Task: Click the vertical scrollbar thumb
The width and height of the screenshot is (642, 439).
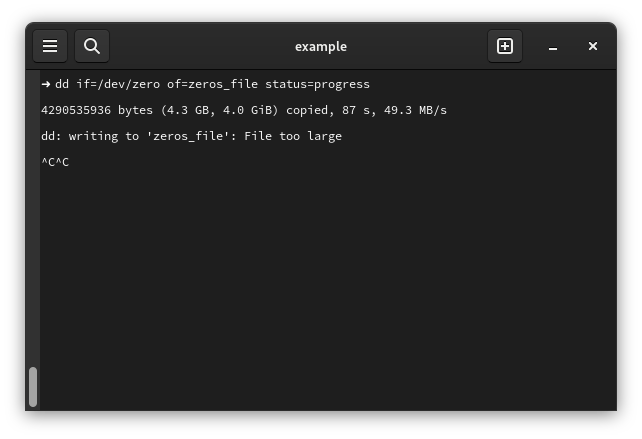Action: 33,386
